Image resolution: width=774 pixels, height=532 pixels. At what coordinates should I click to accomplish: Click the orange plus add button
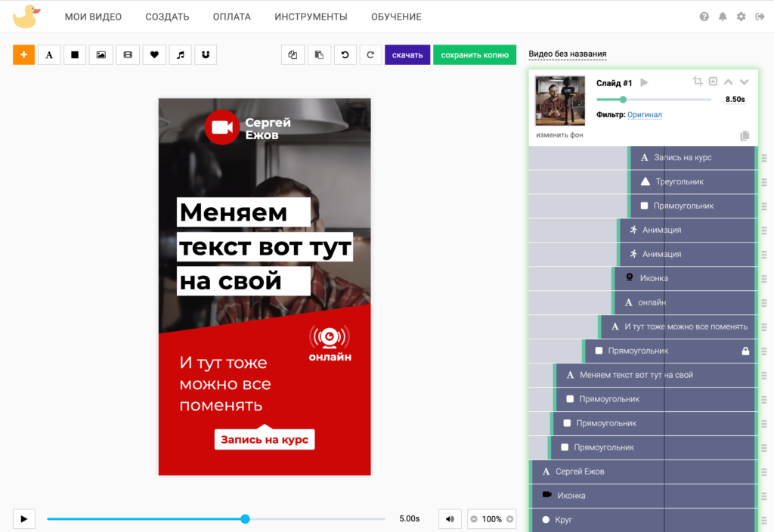(x=23, y=54)
